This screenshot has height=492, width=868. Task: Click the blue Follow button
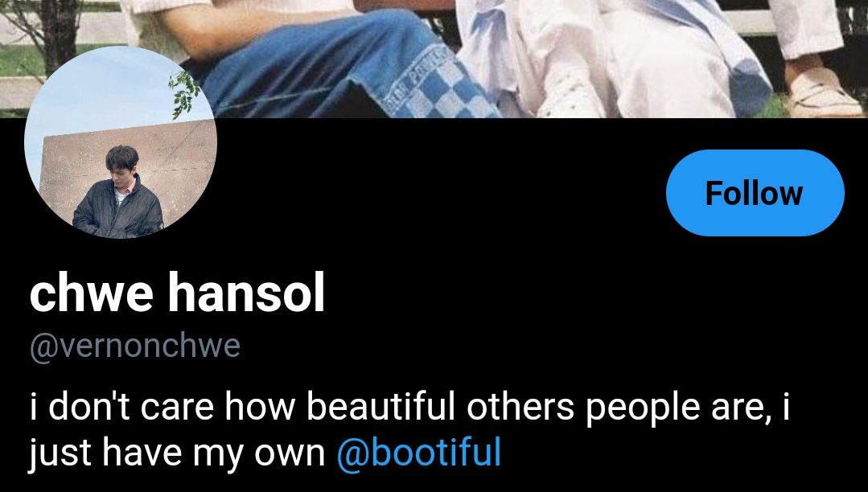pos(755,193)
